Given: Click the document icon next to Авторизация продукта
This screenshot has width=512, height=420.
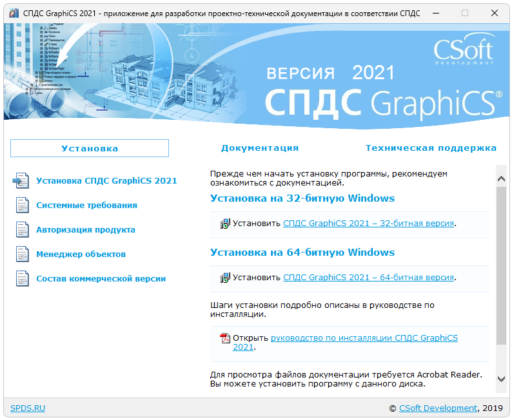Looking at the screenshot, I should pos(22,229).
